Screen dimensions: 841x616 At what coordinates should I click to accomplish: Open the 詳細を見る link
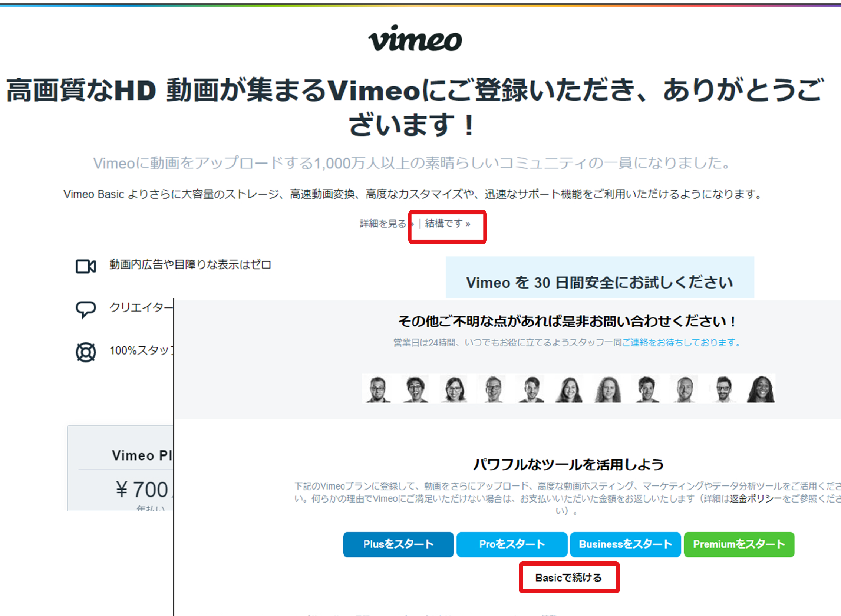click(387, 224)
